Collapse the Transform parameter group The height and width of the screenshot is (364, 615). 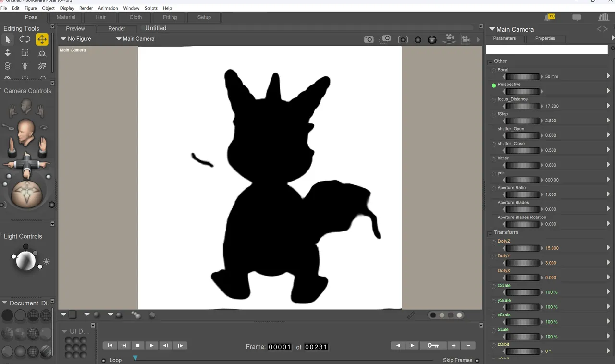(490, 233)
